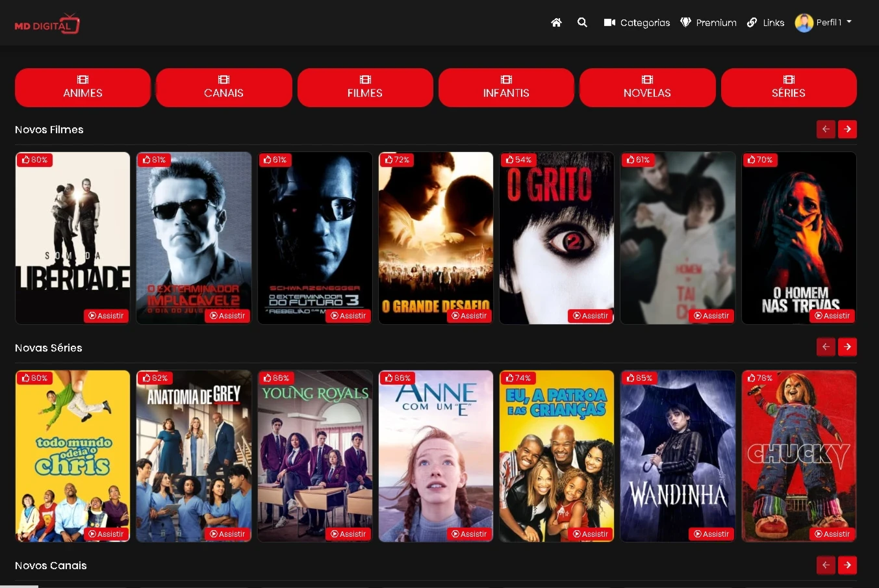Click 80% like badge on Som da Liberdade
879x588 pixels.
[34, 160]
